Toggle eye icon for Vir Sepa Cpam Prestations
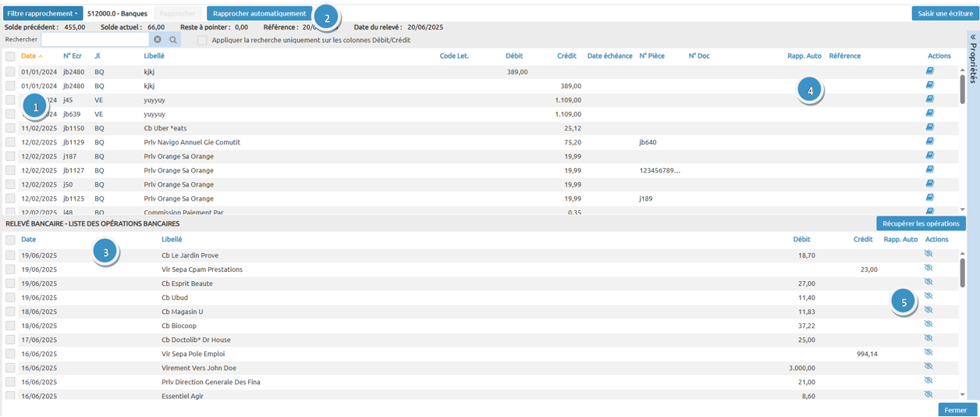 click(929, 269)
